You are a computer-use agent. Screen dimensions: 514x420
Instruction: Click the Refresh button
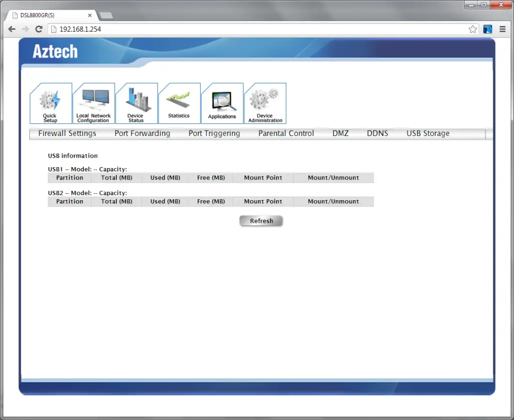[x=261, y=221]
